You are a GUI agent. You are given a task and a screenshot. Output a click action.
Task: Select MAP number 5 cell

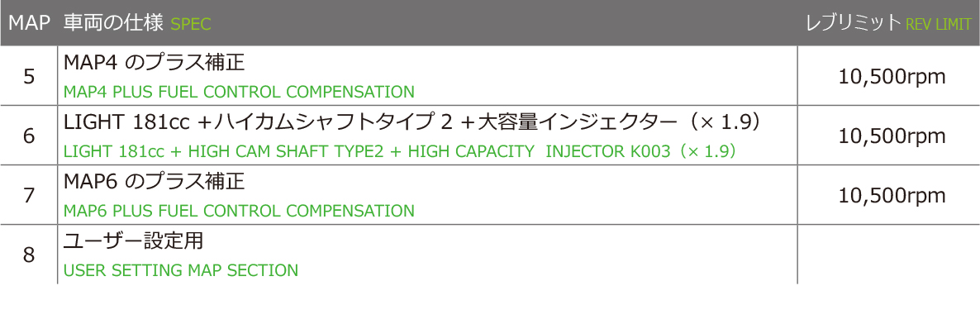coord(29,76)
